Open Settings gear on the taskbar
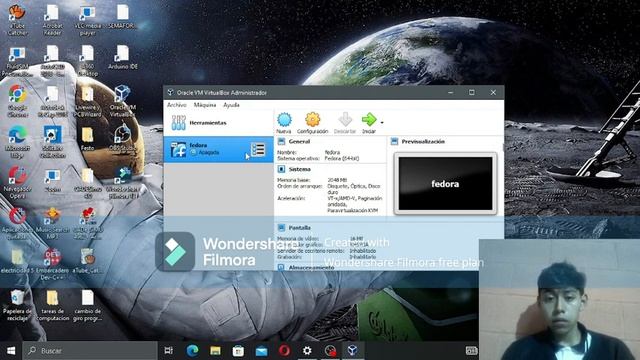 tap(307, 351)
